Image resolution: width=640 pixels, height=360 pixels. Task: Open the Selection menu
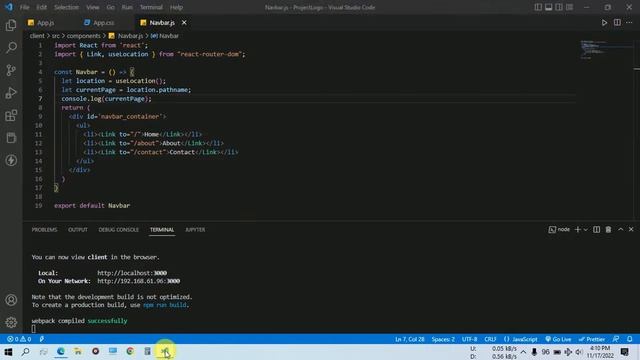pyautogui.click(x=66, y=7)
